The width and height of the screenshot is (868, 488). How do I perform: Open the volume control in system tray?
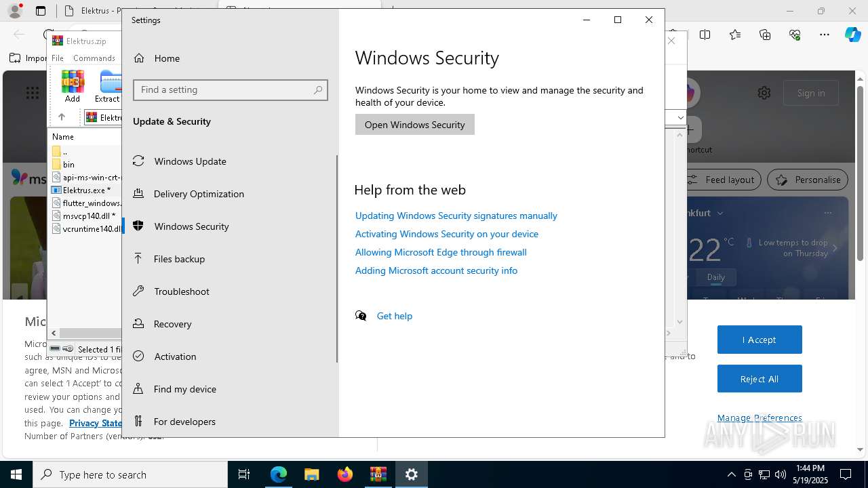click(x=781, y=474)
